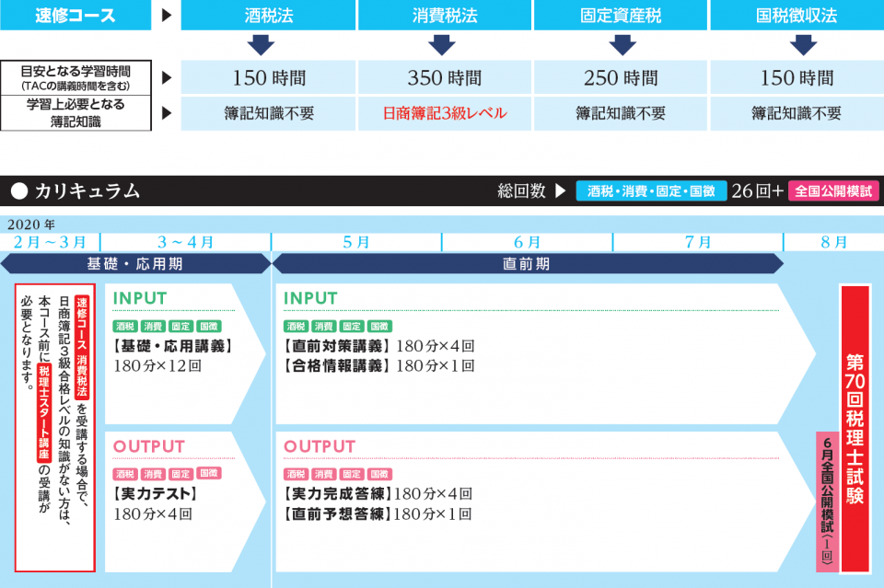Viewport: 884px width, 588px height.
Task: Click the triangle arrow after 総回数
Action: [560, 191]
